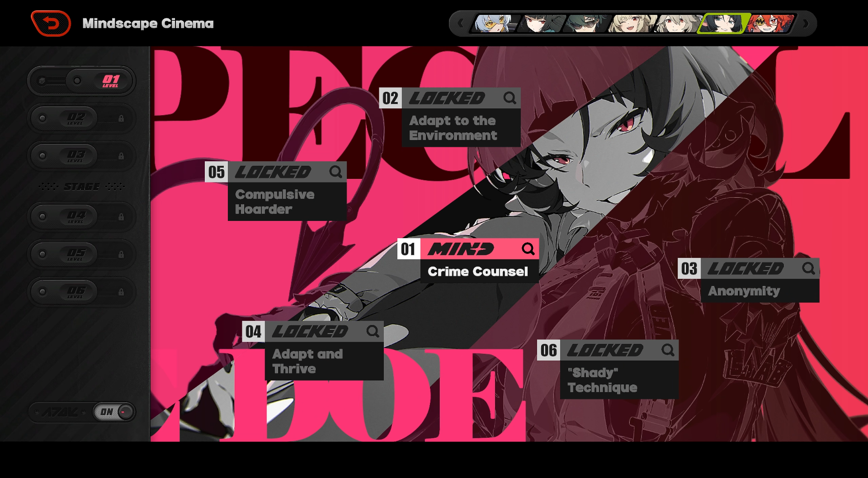Image resolution: width=868 pixels, height=478 pixels.
Task: Open the 02 LOCKED header
Action: pyautogui.click(x=450, y=98)
